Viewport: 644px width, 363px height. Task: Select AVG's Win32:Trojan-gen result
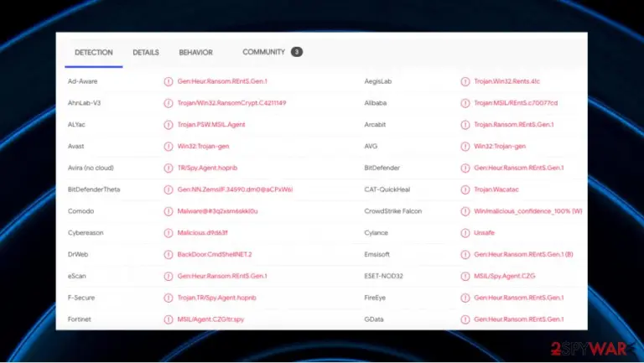point(500,146)
